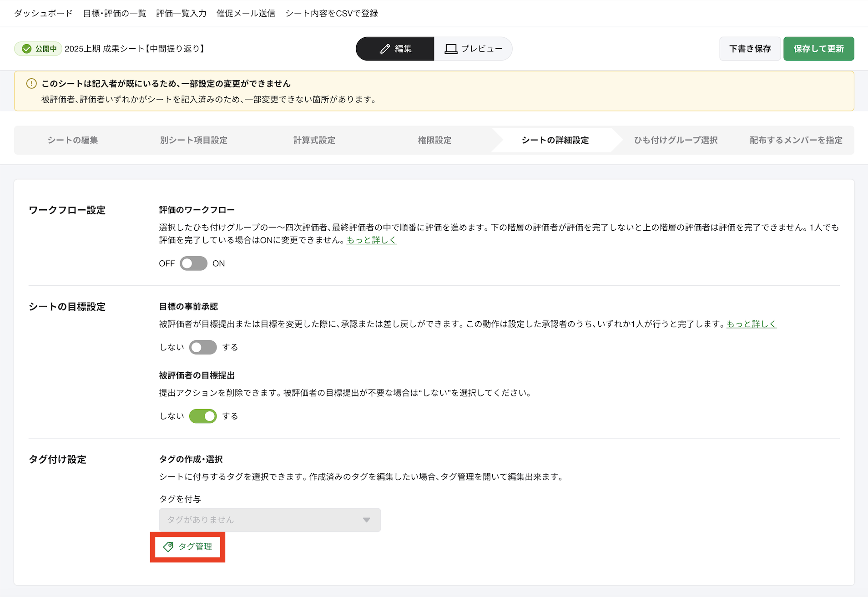868x597 pixels.
Task: Click the warning exclamation icon in the banner
Action: (31, 84)
